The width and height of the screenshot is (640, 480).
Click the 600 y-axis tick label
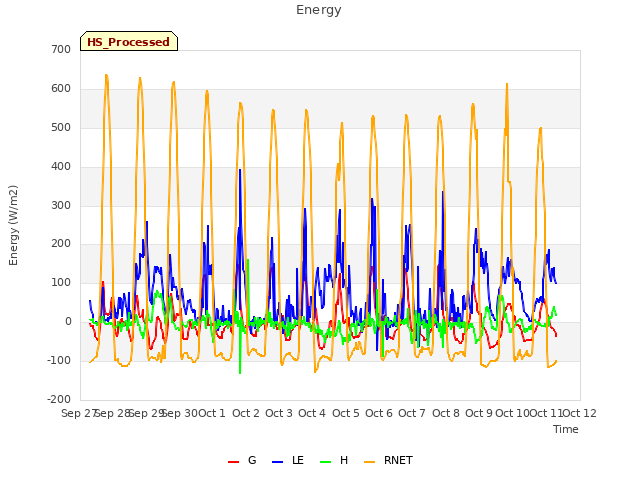[61, 89]
